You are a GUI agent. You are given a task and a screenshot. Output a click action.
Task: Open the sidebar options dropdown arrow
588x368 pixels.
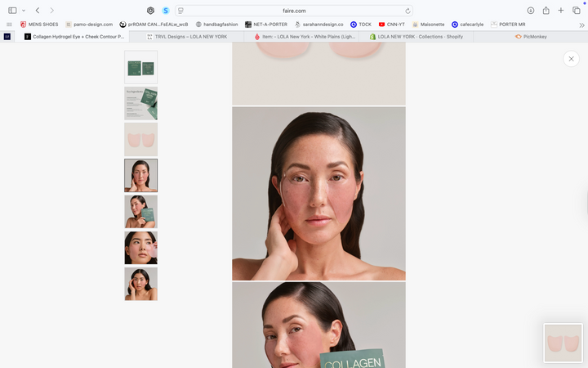[24, 11]
